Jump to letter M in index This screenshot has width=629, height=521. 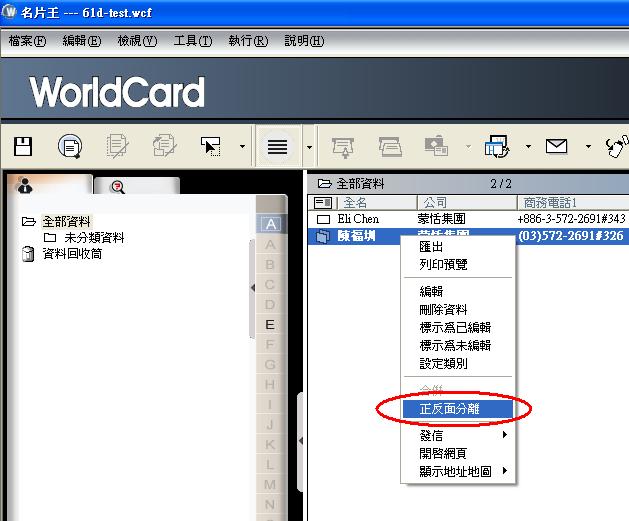[270, 485]
